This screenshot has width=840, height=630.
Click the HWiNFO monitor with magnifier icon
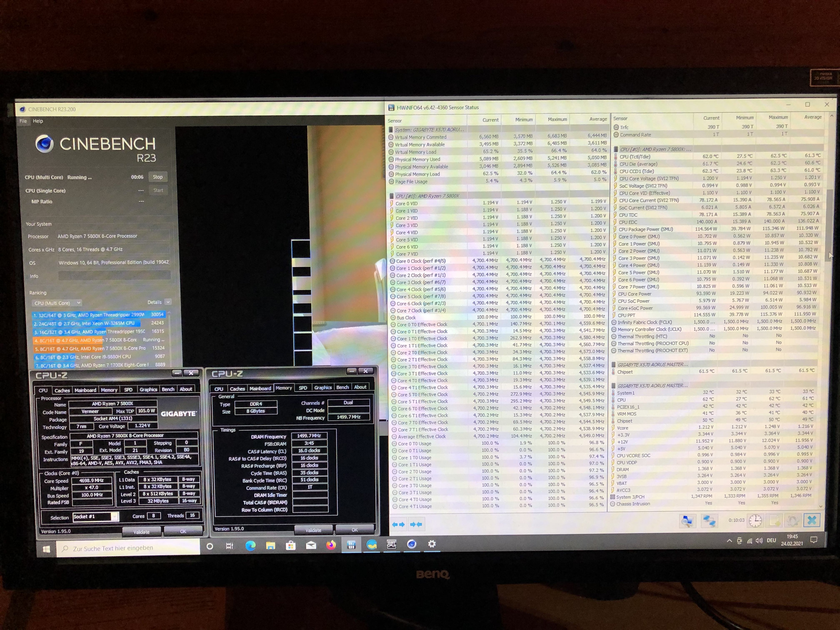coord(687,521)
